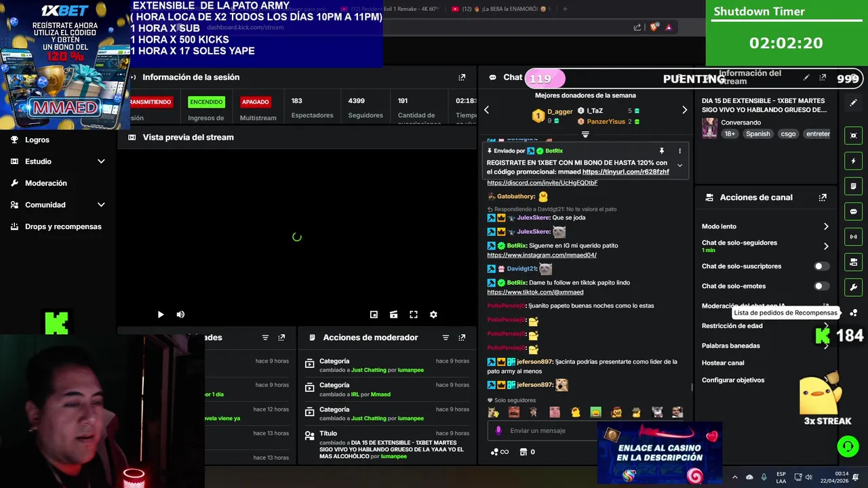Toggle theater mode in stream preview
Viewport: 868px width, 488px height.
(393, 314)
